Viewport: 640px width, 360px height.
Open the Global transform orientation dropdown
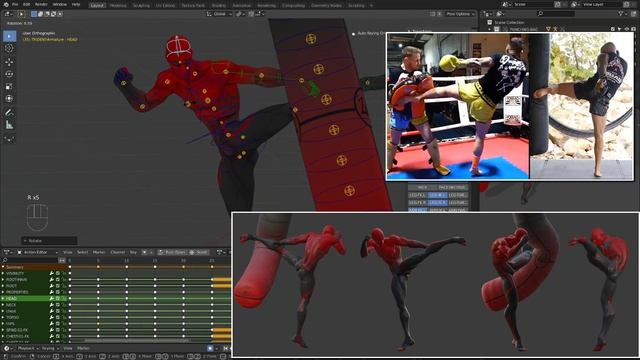219,14
